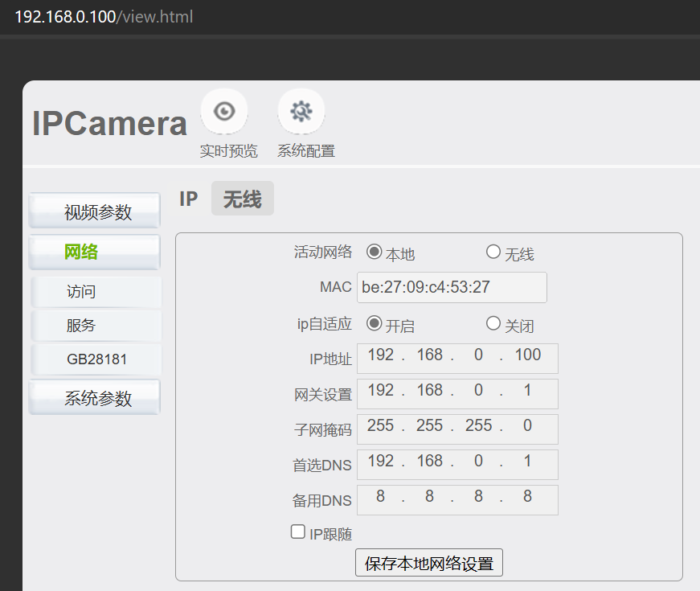Switch to the 无线 tab
The width and height of the screenshot is (700, 591).
coord(242,199)
